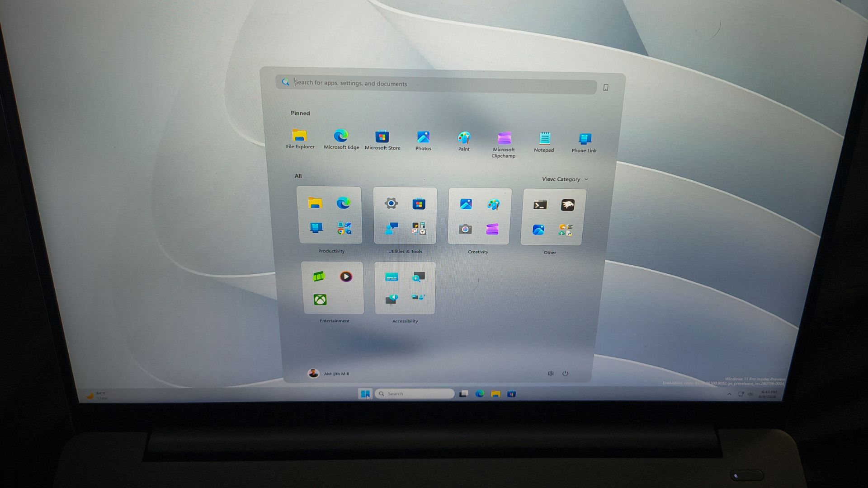Screen dimensions: 868x488
Task: Open Start menu Settings gear near power
Action: tap(551, 373)
